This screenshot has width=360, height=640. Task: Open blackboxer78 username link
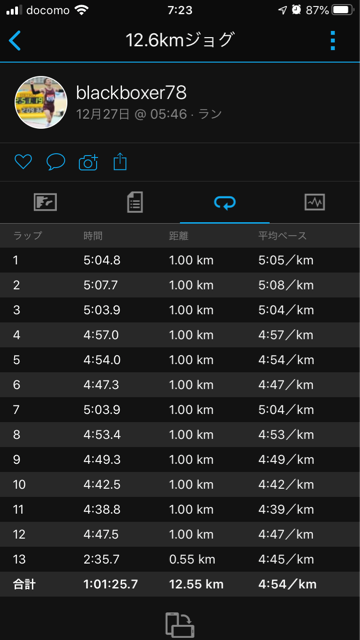pyautogui.click(x=131, y=93)
